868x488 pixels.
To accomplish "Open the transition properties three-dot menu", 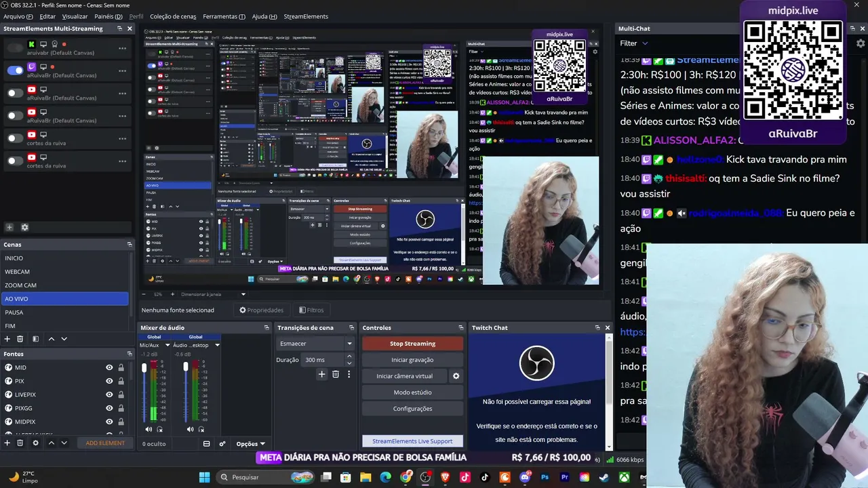I will (349, 374).
